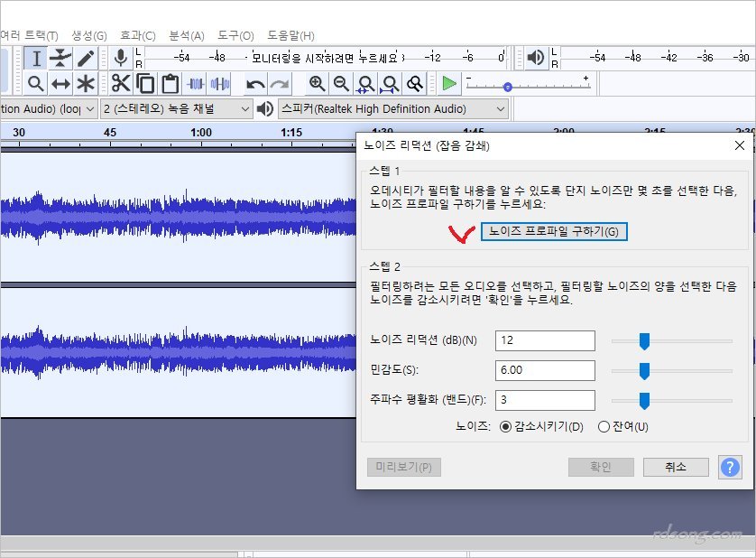Click the 취소 button

[675, 467]
